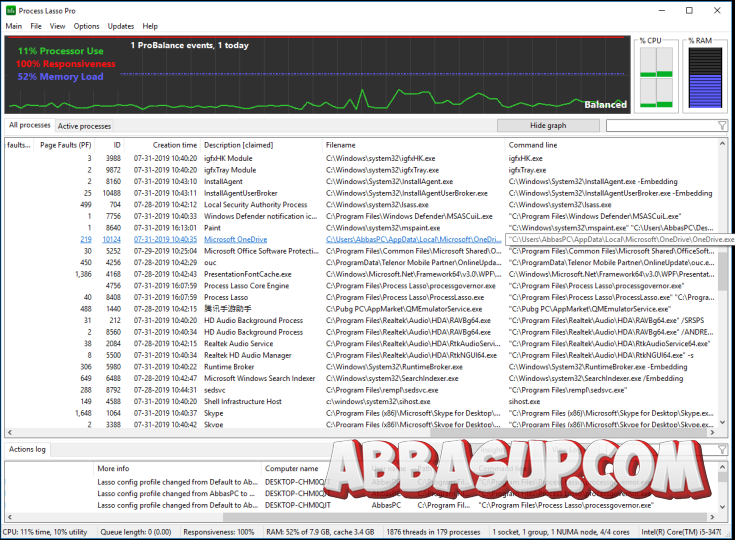Open the Main menu

tap(14, 26)
